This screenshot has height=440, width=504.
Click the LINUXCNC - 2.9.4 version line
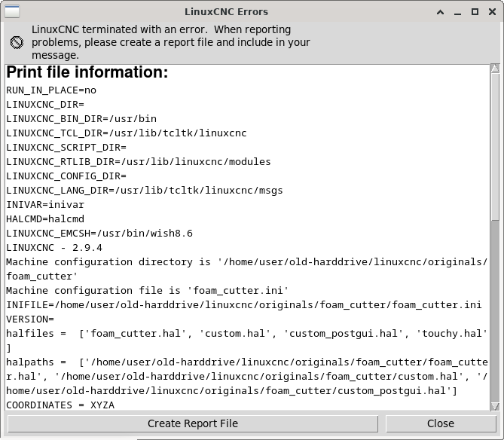(54, 247)
